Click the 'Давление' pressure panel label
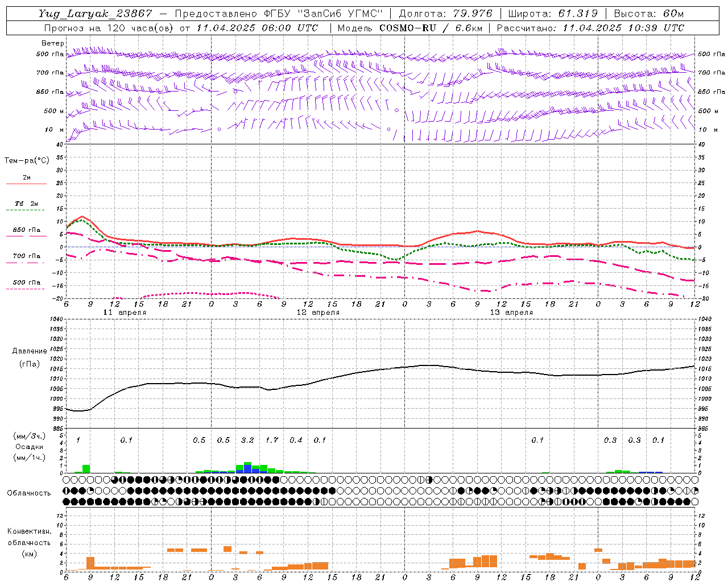The image size is (728, 582). pyautogui.click(x=30, y=351)
